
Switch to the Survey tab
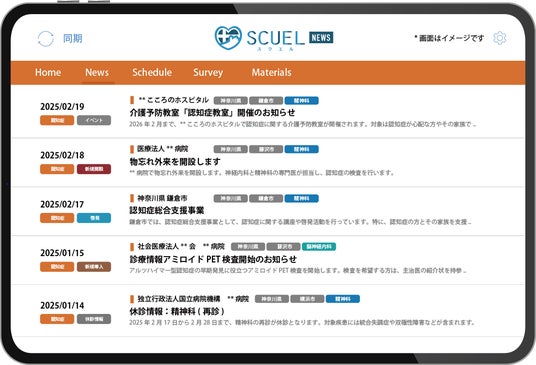[x=208, y=72]
